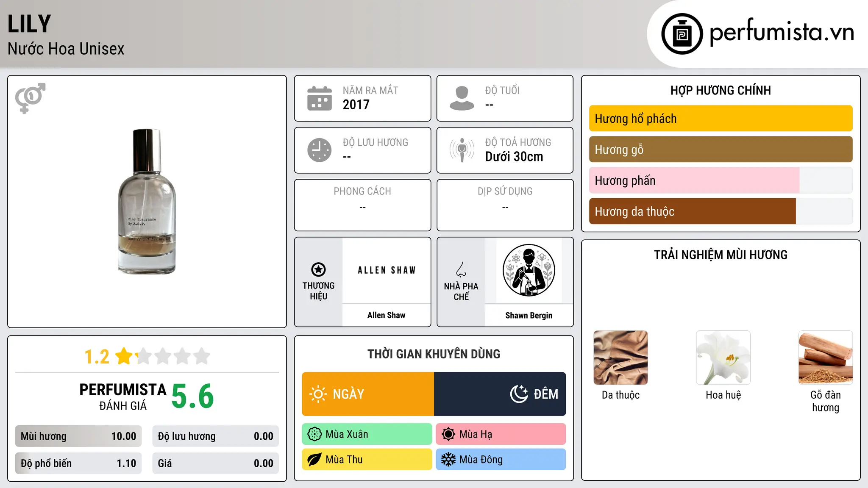Click the person icon beside Độ tuổi
868x488 pixels.
pos(462,98)
